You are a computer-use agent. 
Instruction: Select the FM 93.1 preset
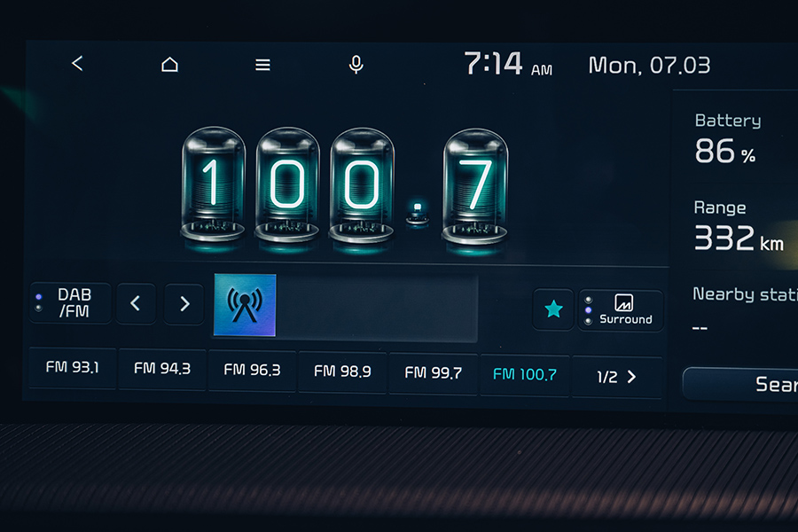click(x=72, y=368)
